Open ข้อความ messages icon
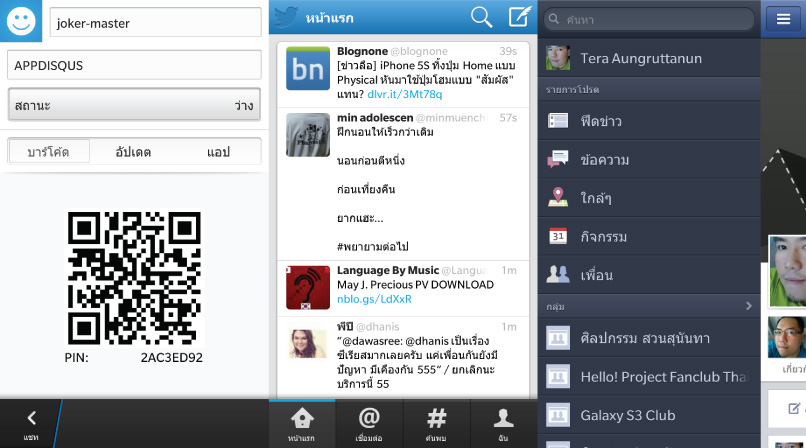Viewport: 806px width, 448px height. point(558,159)
